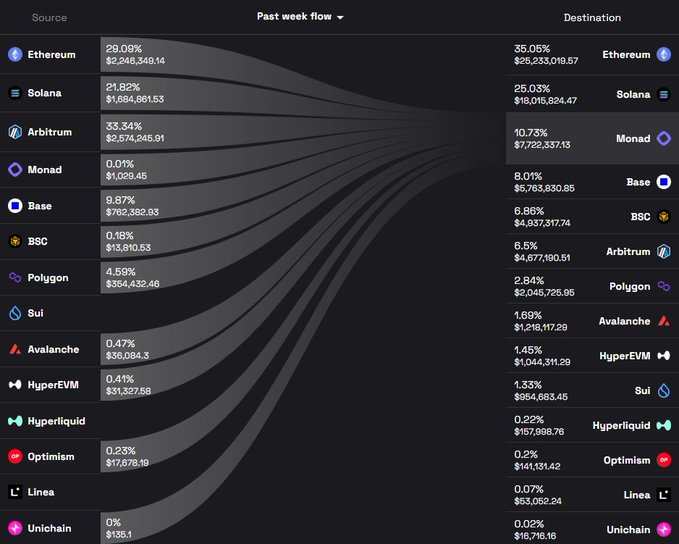Click the Ethereum icon in Source column
Image resolution: width=679 pixels, height=544 pixels.
tap(15, 55)
